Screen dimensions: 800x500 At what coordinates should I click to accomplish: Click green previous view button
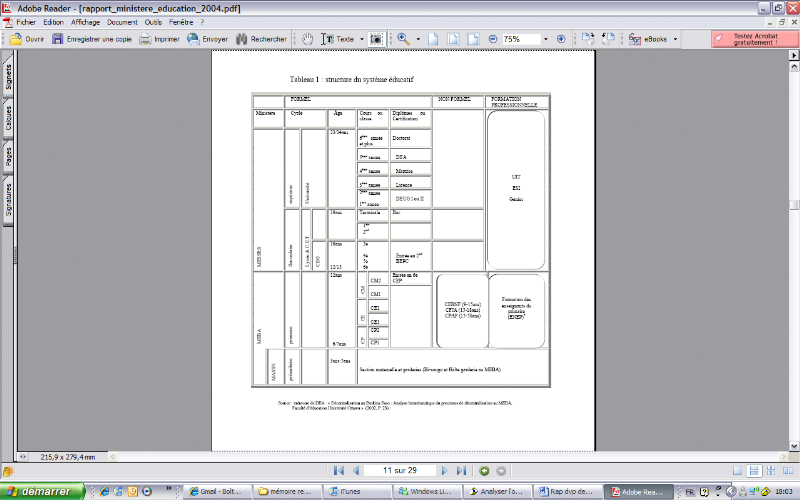[x=484, y=471]
